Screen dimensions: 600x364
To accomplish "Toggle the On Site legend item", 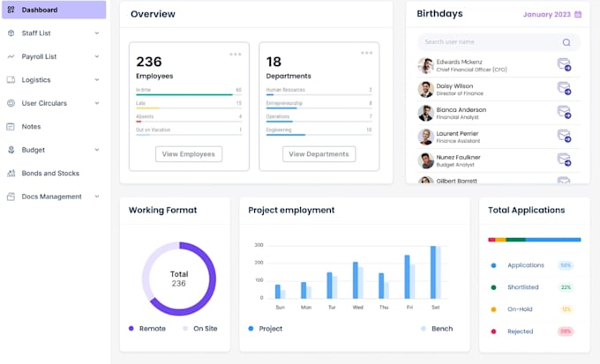I will 199,328.
